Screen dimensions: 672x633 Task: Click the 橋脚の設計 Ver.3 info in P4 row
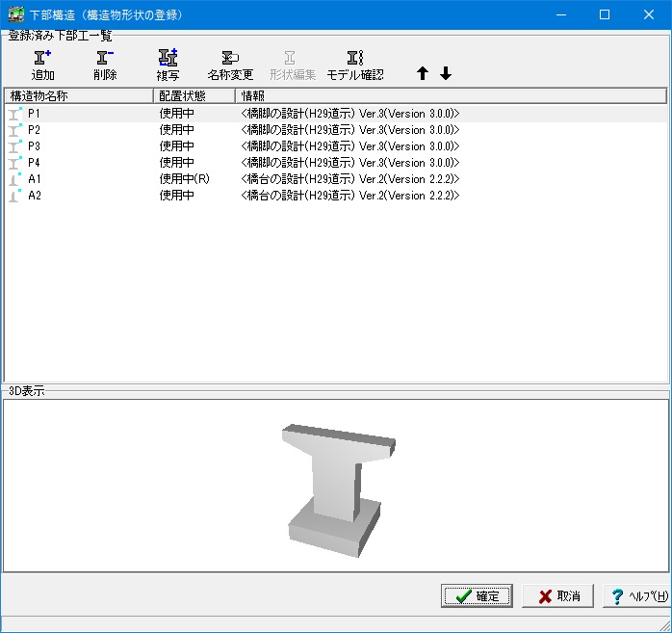(x=349, y=163)
